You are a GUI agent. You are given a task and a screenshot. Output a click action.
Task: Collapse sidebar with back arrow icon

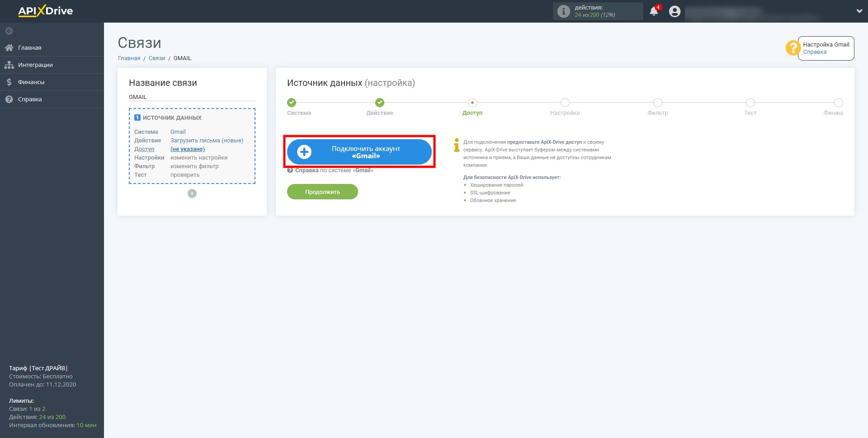[9, 31]
